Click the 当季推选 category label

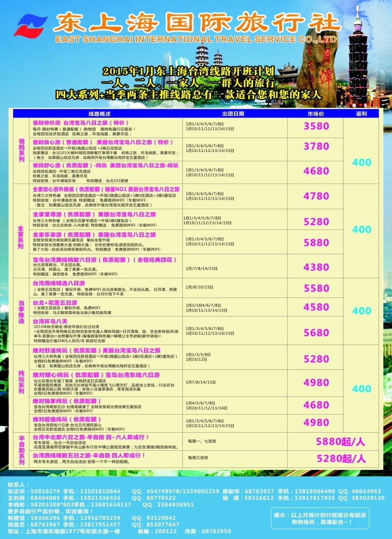[22, 312]
